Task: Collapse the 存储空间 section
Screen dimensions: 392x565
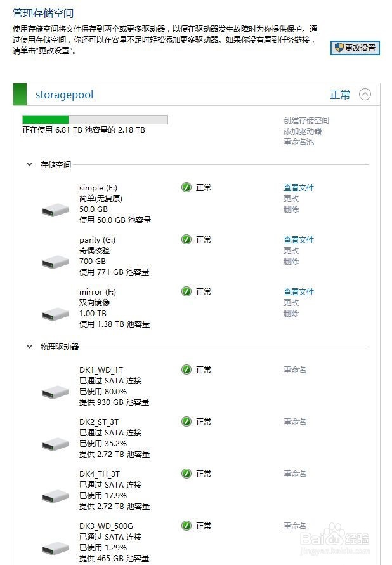Action: point(30,164)
